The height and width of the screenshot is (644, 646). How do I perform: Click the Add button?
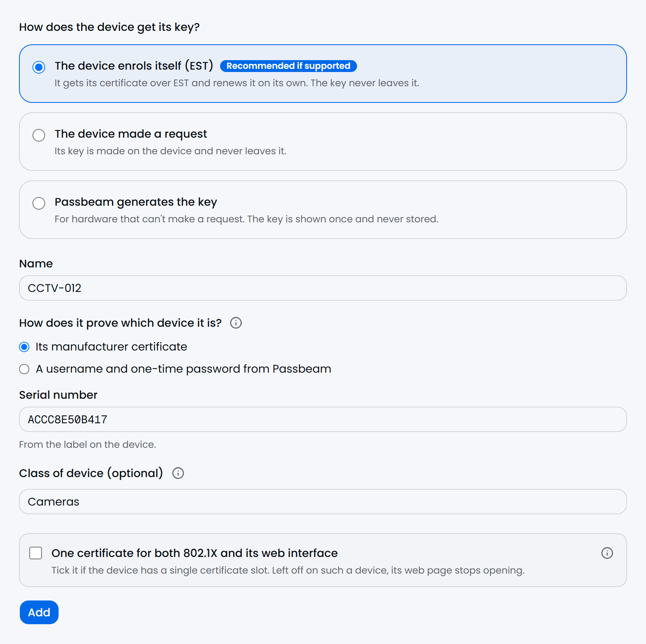pyautogui.click(x=39, y=612)
